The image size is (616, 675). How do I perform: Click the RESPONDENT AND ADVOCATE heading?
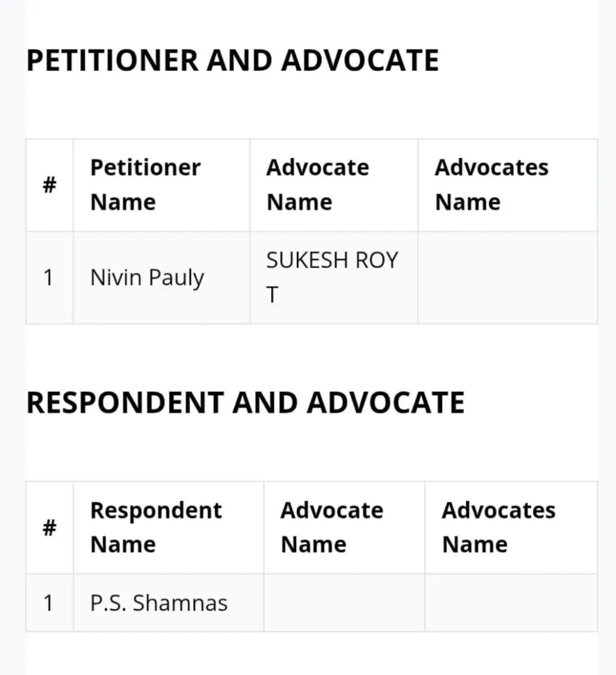pyautogui.click(x=245, y=403)
